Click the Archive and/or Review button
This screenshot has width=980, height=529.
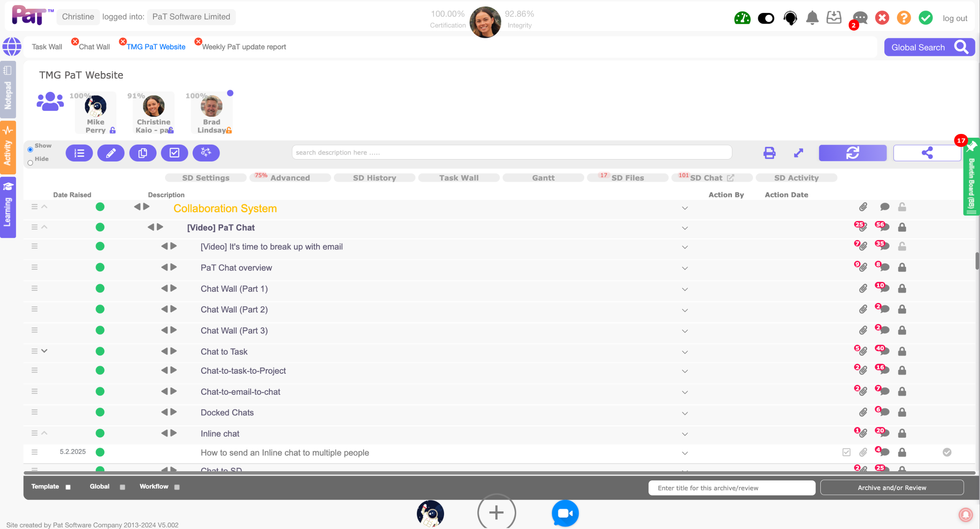coord(892,488)
